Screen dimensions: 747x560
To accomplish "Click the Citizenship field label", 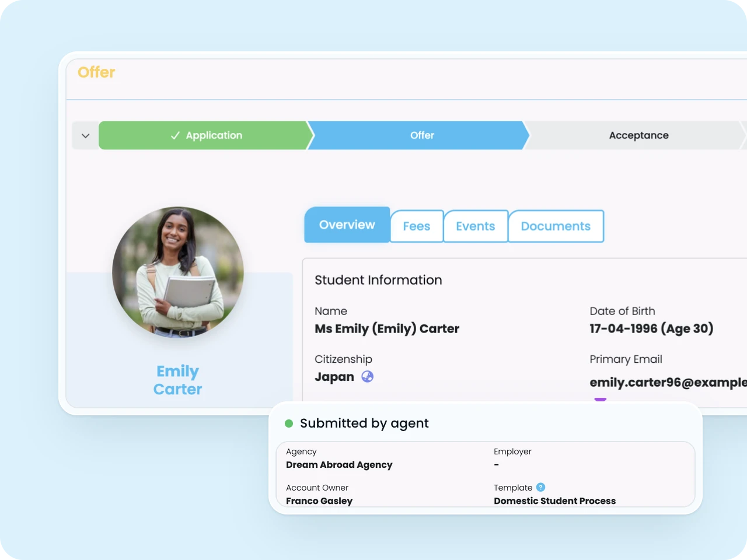I will click(x=343, y=359).
